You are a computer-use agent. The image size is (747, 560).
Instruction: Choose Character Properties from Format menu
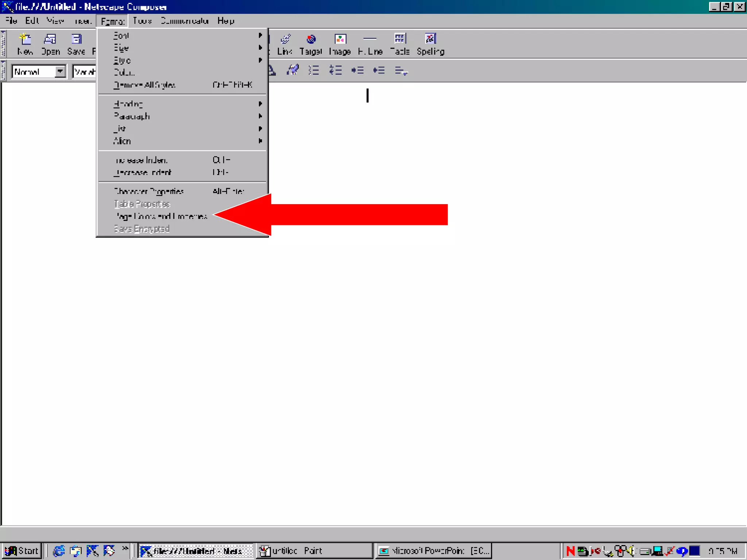[149, 191]
